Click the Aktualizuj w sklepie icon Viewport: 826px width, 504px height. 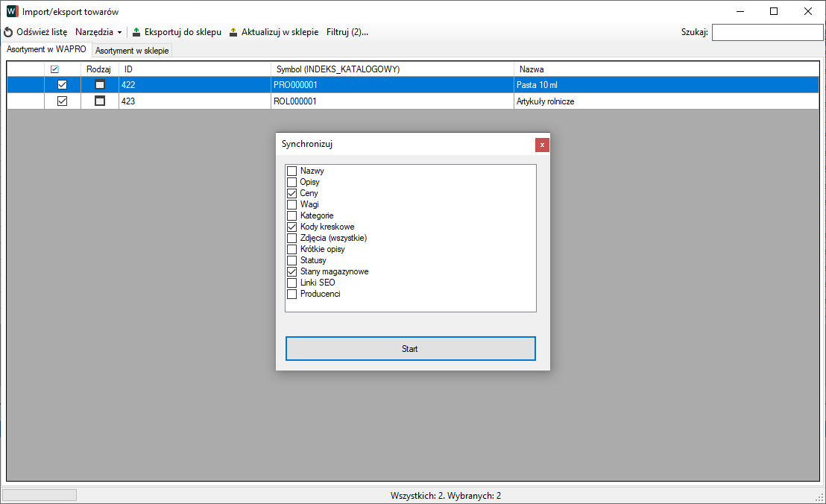tap(233, 32)
